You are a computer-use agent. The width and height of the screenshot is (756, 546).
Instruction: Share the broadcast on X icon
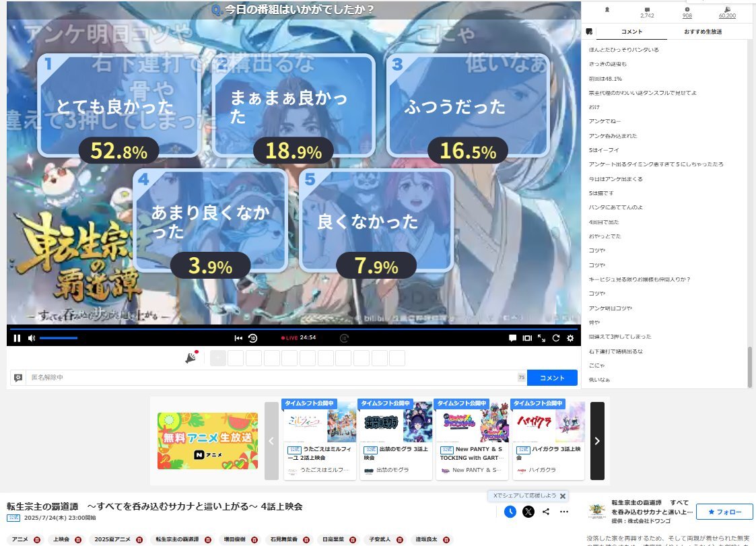(x=528, y=512)
